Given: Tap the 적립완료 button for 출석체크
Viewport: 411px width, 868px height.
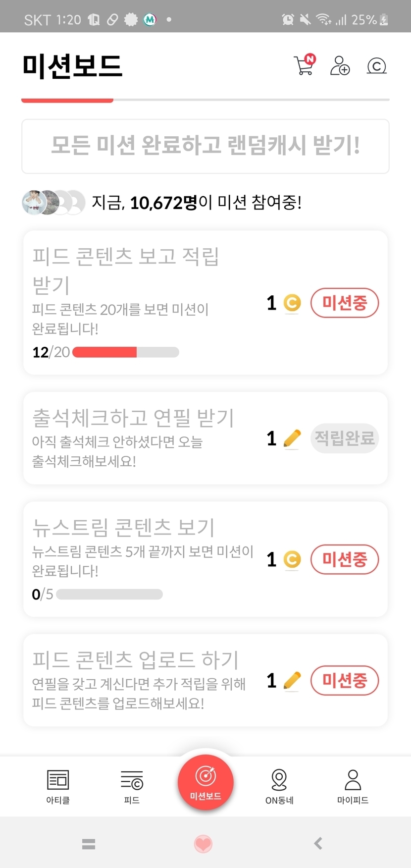Looking at the screenshot, I should click(x=345, y=438).
